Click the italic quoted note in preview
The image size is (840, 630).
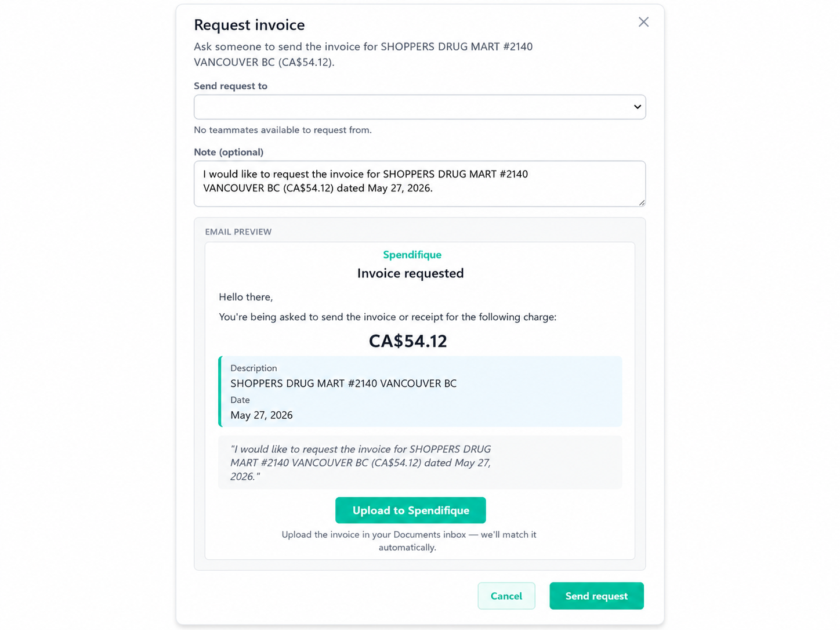click(x=361, y=462)
